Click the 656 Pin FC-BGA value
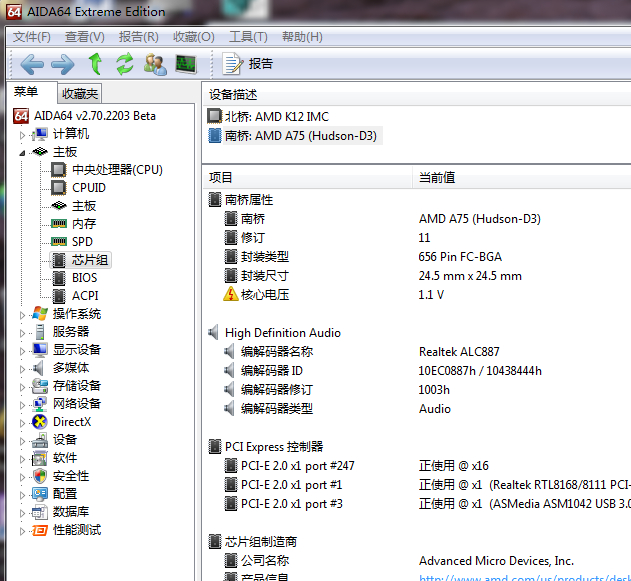 tap(460, 257)
